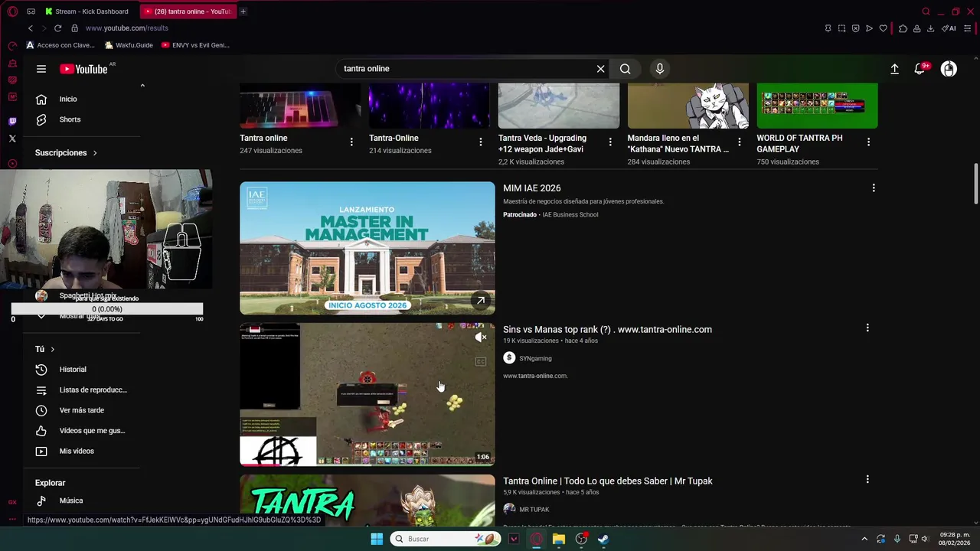Screen dimensions: 980x551
Task: Open options for Mr Tupak video
Action: click(x=867, y=480)
